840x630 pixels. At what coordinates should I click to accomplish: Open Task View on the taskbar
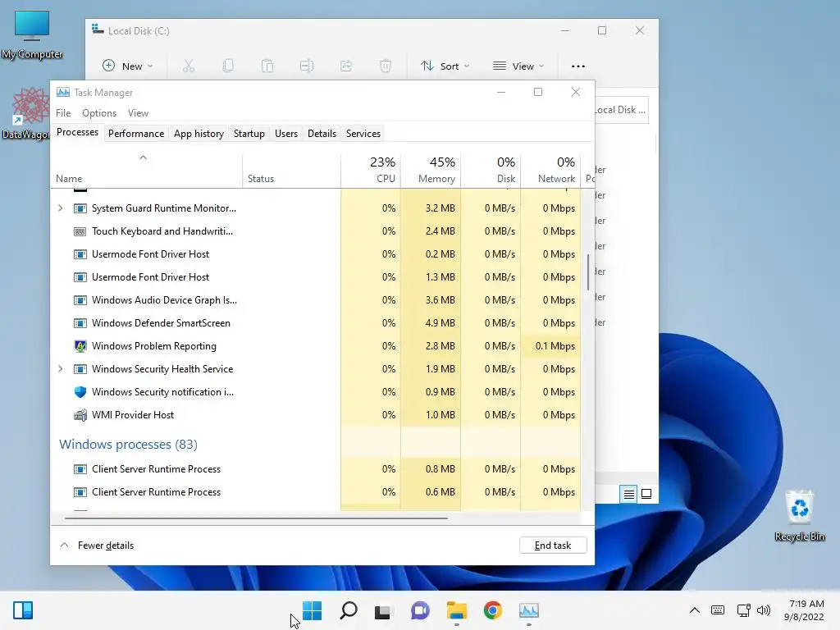coord(383,610)
